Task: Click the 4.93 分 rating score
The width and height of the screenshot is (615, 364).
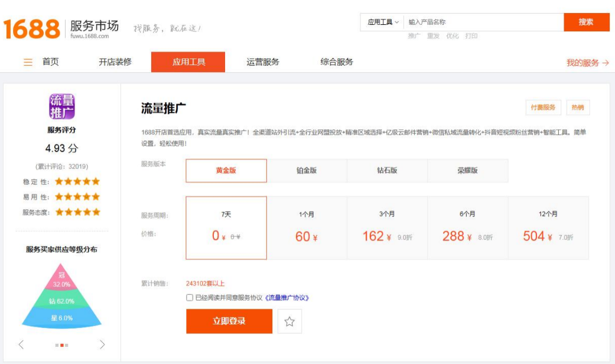Action: tap(61, 148)
